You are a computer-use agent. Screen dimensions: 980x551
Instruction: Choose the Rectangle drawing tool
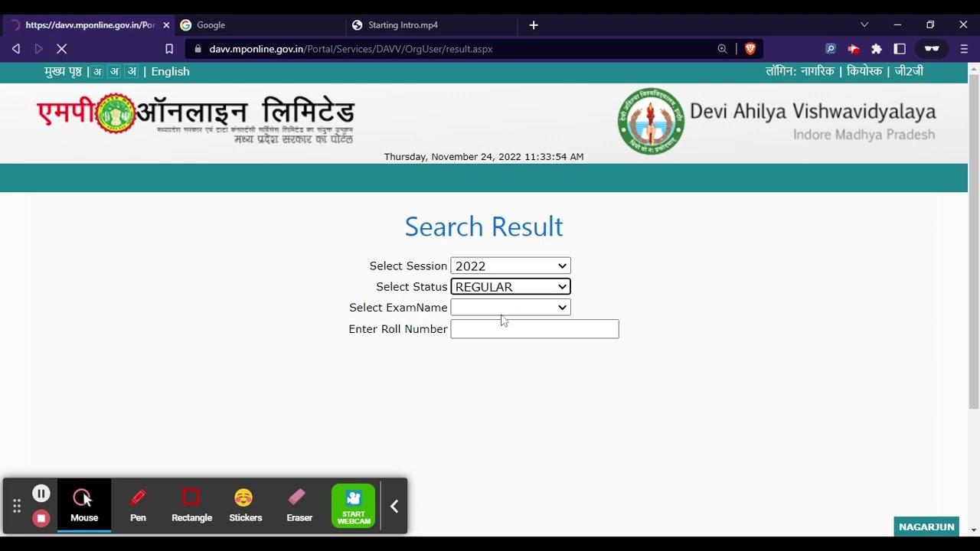point(191,505)
